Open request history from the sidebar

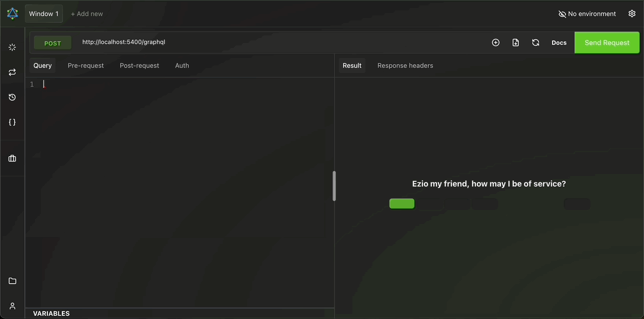[x=12, y=97]
